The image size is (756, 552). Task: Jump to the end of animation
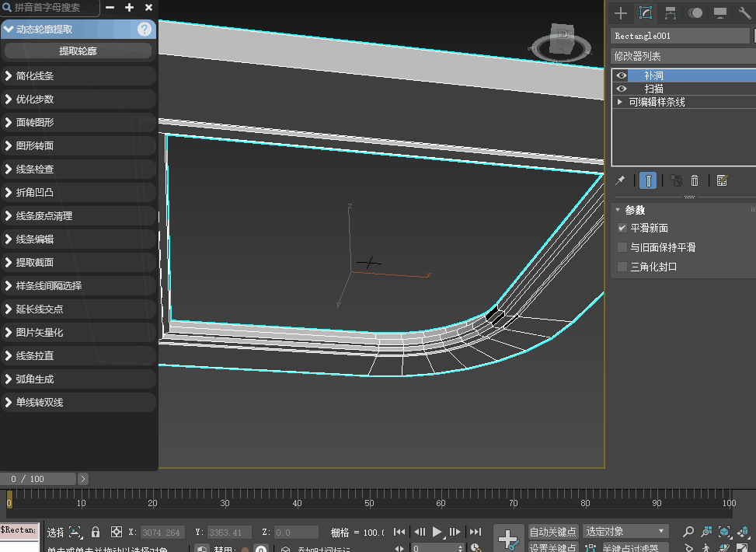click(x=476, y=532)
